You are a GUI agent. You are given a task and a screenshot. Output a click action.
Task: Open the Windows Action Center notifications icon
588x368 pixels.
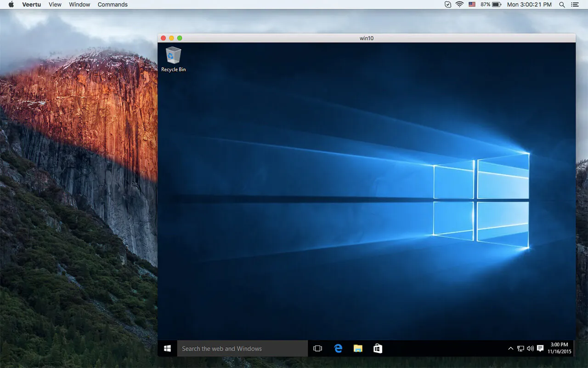[x=540, y=349]
